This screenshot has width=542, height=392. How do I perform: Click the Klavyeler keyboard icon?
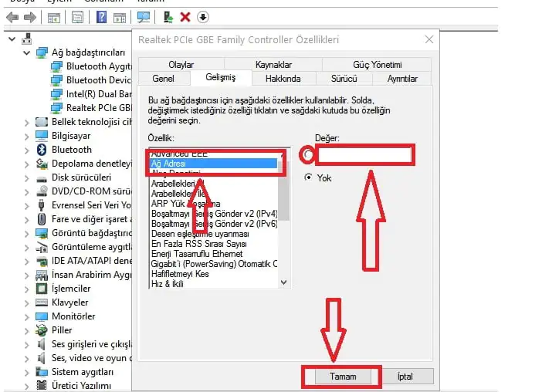coord(42,302)
